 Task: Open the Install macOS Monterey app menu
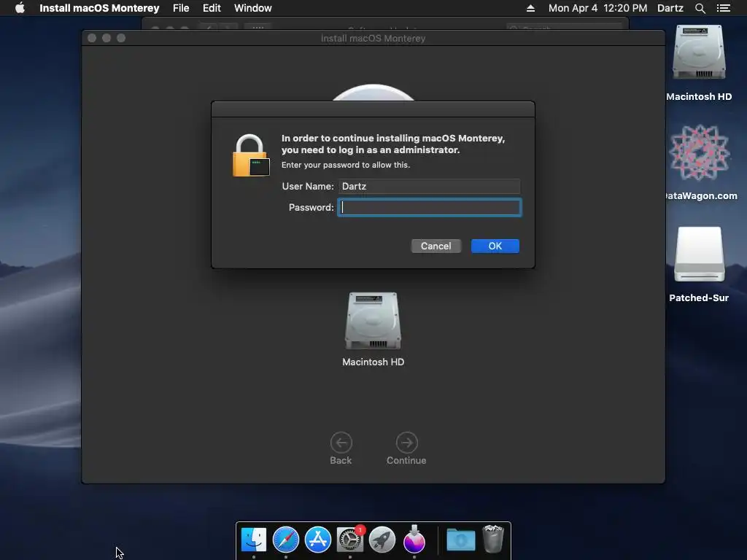99,8
